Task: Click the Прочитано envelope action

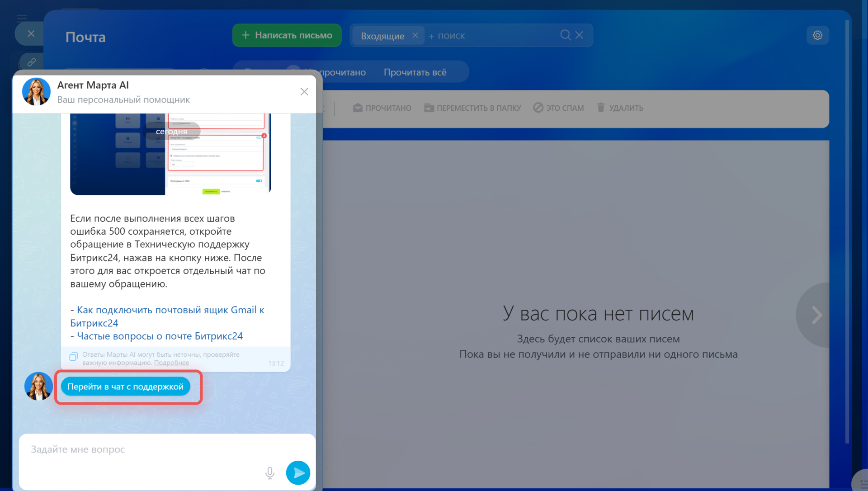Action: [382, 108]
